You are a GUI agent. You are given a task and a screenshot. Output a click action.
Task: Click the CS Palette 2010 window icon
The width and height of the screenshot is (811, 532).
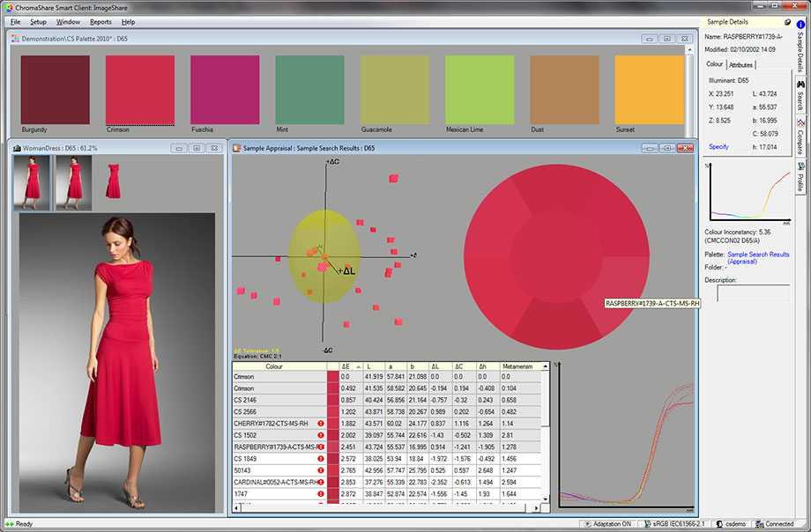(x=16, y=39)
